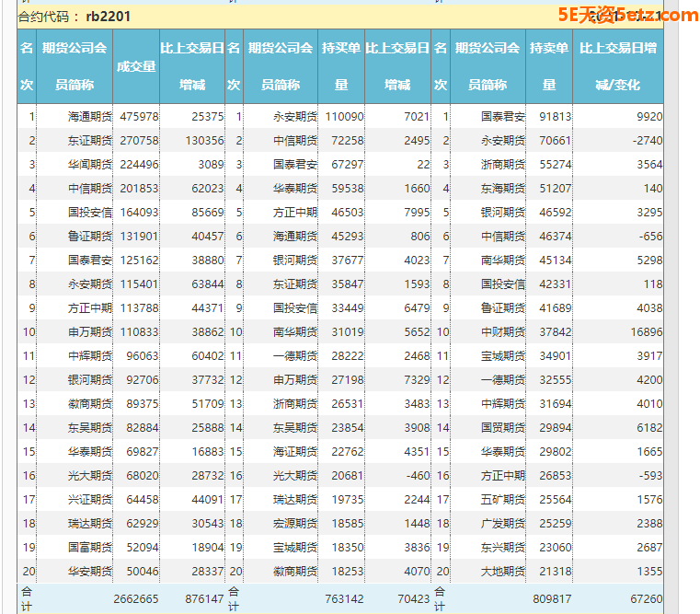Click the 持卖单量 column header

click(x=549, y=66)
